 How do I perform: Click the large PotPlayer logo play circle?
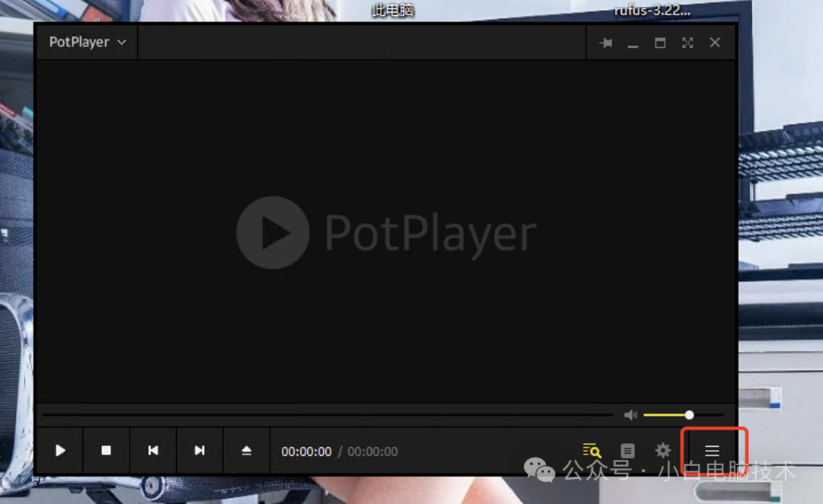272,232
